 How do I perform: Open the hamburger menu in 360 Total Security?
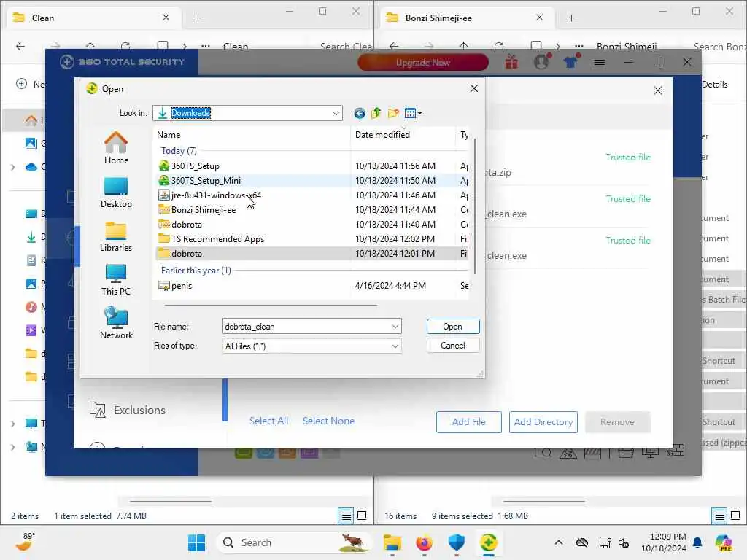(600, 63)
